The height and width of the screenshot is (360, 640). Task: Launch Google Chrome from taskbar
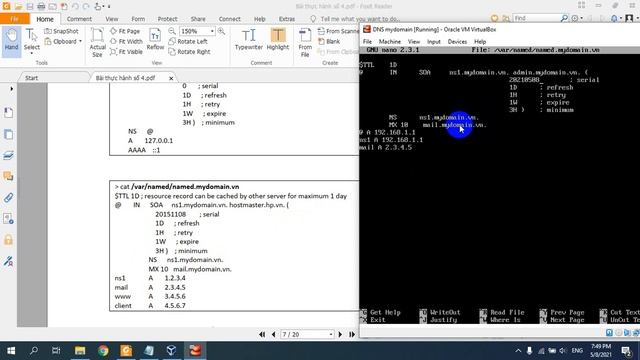[103, 351]
